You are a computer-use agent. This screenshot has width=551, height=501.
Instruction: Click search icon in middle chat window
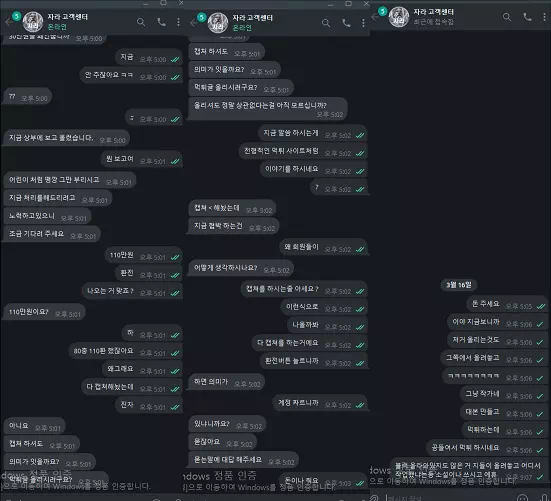(326, 23)
